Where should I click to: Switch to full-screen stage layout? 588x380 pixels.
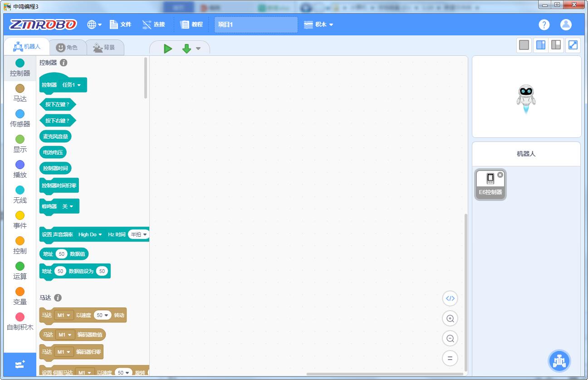[x=573, y=45]
